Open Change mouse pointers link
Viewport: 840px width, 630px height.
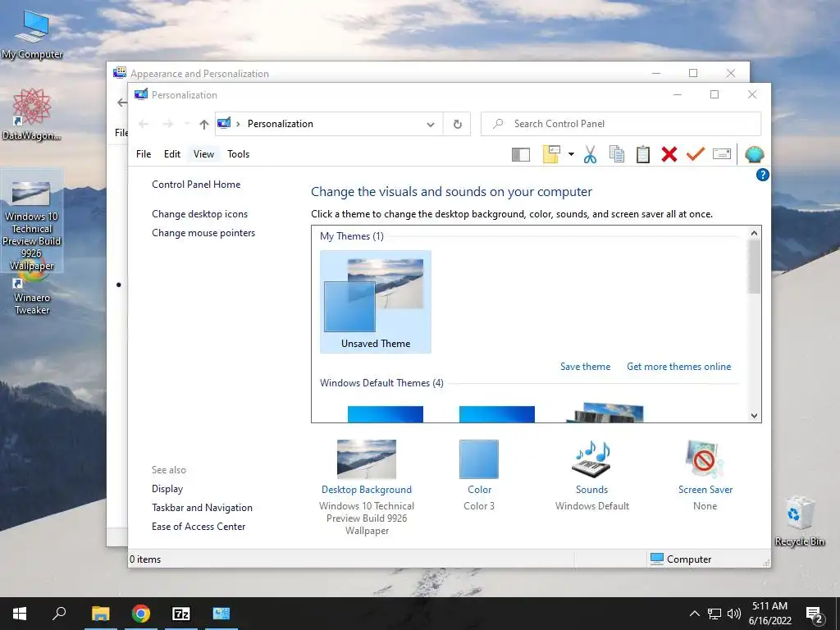coord(203,233)
